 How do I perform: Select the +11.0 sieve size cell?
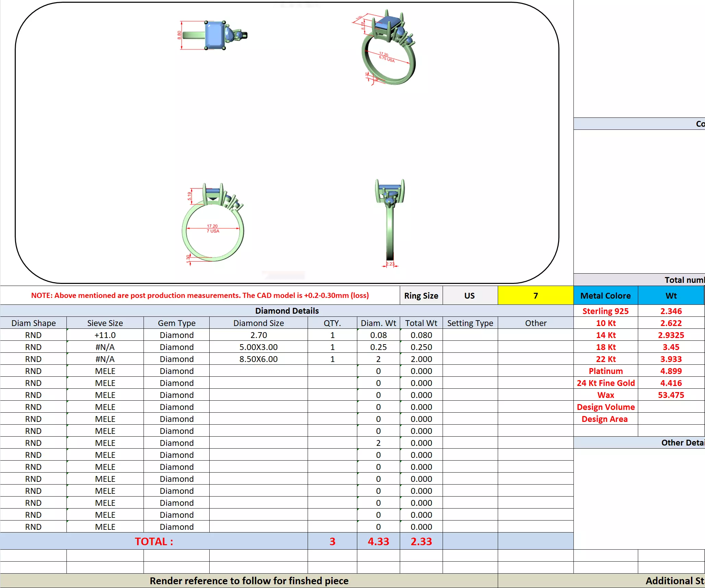pyautogui.click(x=105, y=335)
